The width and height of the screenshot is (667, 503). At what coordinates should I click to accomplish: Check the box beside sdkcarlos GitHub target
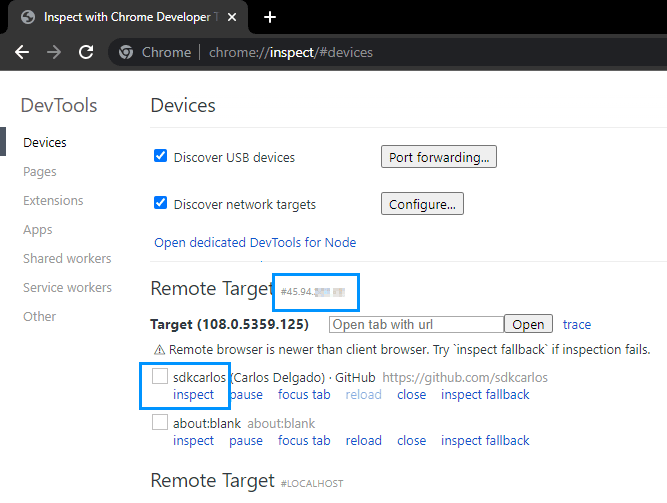point(160,376)
